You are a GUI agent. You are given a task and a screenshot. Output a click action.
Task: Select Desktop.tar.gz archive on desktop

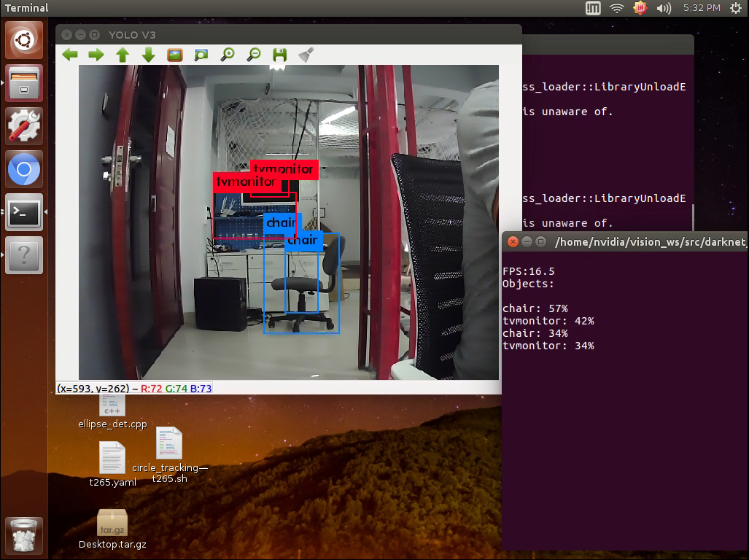coord(112,529)
